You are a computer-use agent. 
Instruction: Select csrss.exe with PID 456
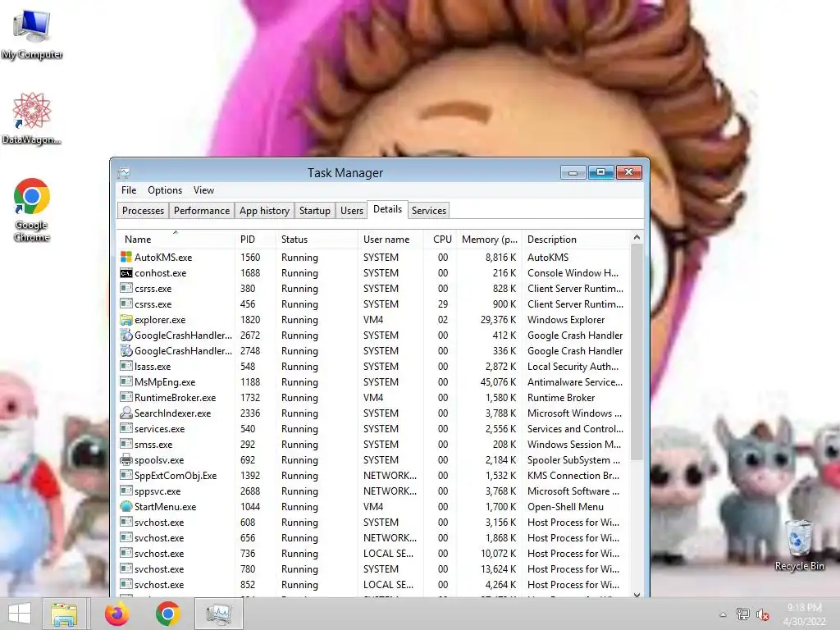373,304
